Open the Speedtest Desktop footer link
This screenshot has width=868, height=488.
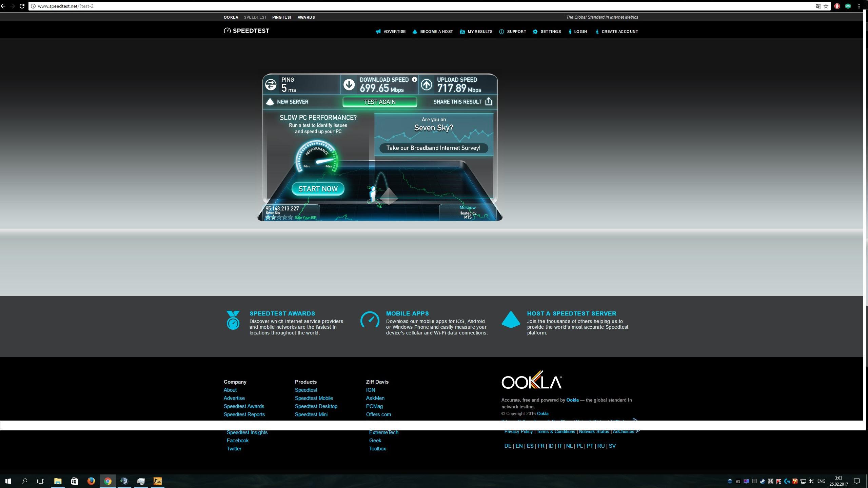[316, 406]
